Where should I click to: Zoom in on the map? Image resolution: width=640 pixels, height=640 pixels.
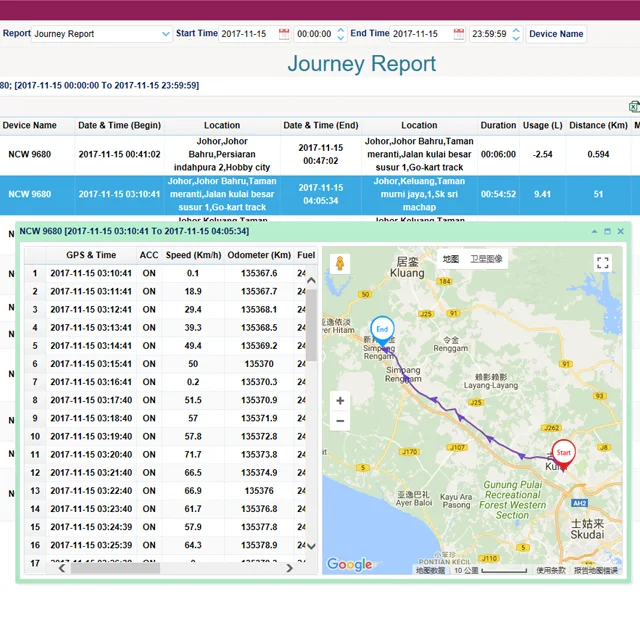coord(340,401)
